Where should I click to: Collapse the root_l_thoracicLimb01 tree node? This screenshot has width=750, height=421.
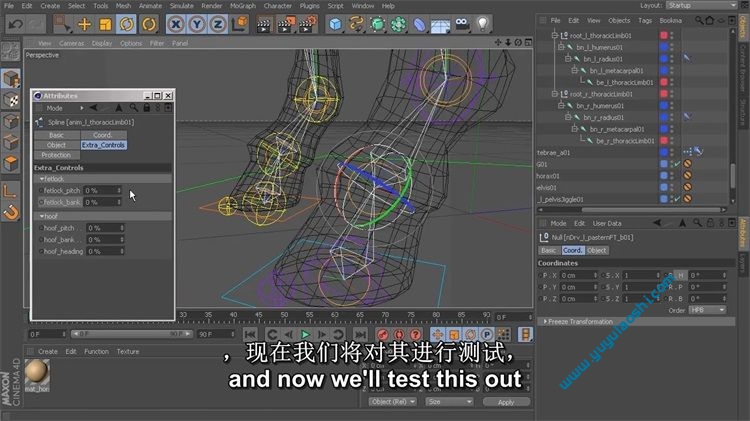(554, 35)
